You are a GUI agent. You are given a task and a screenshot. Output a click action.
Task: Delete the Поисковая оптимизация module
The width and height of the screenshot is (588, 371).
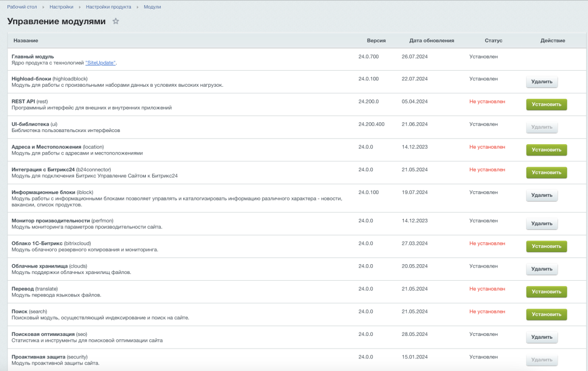(x=542, y=337)
